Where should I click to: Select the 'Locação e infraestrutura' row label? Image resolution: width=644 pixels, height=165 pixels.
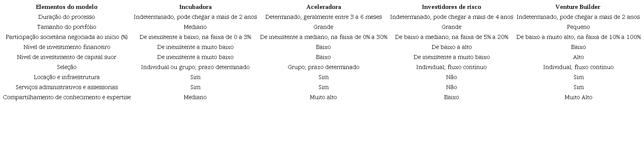(x=67, y=77)
